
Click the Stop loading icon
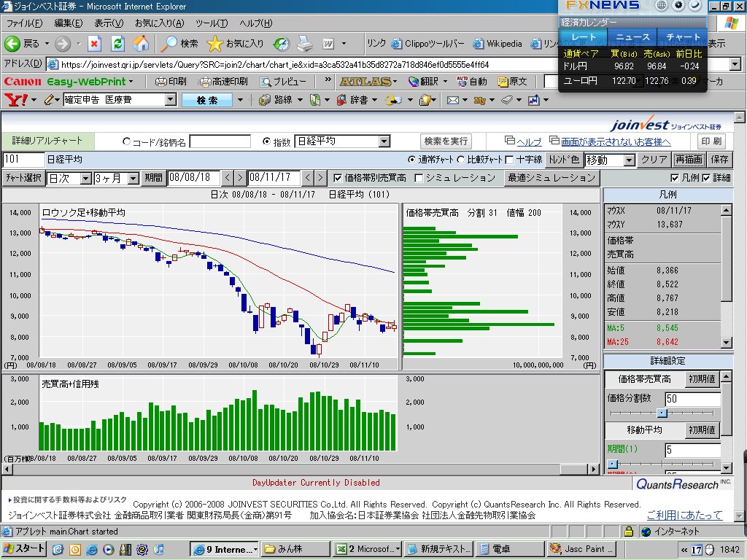95,44
